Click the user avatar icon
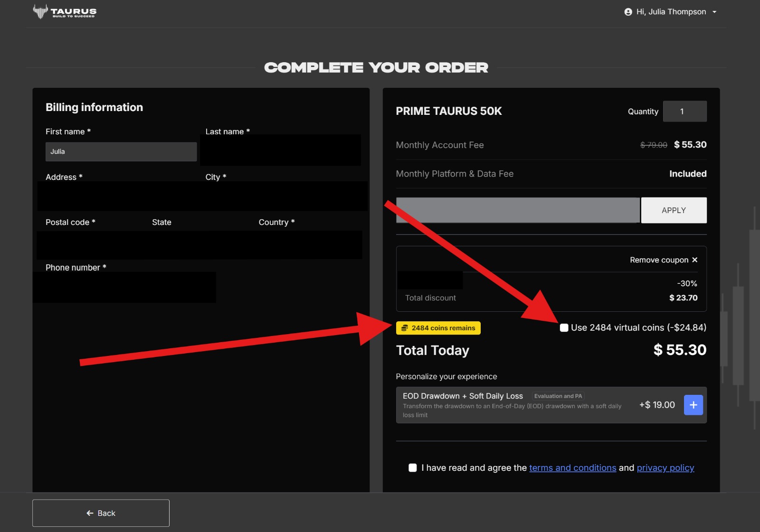This screenshot has height=532, width=760. pyautogui.click(x=628, y=12)
